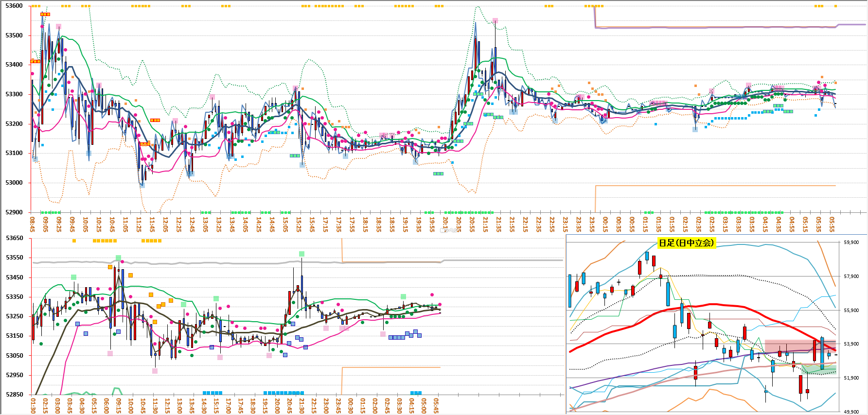Click the red-outlined orange marker near 53210 in top chart

pos(155,120)
